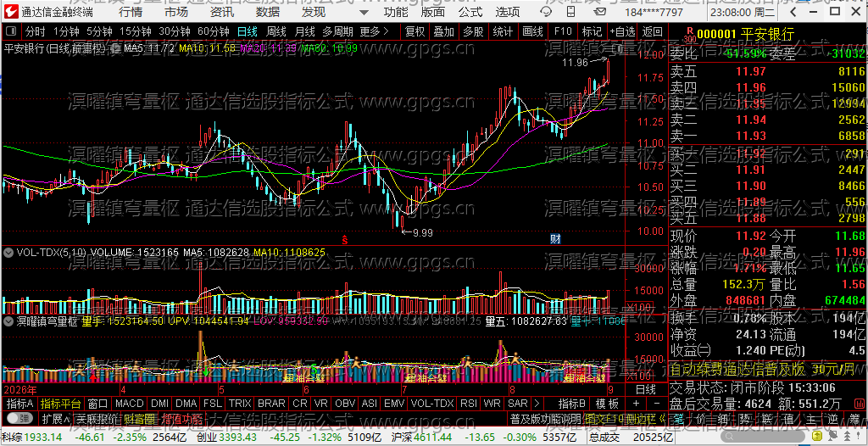Click the 日线 label at chart bottom-right

645,389
